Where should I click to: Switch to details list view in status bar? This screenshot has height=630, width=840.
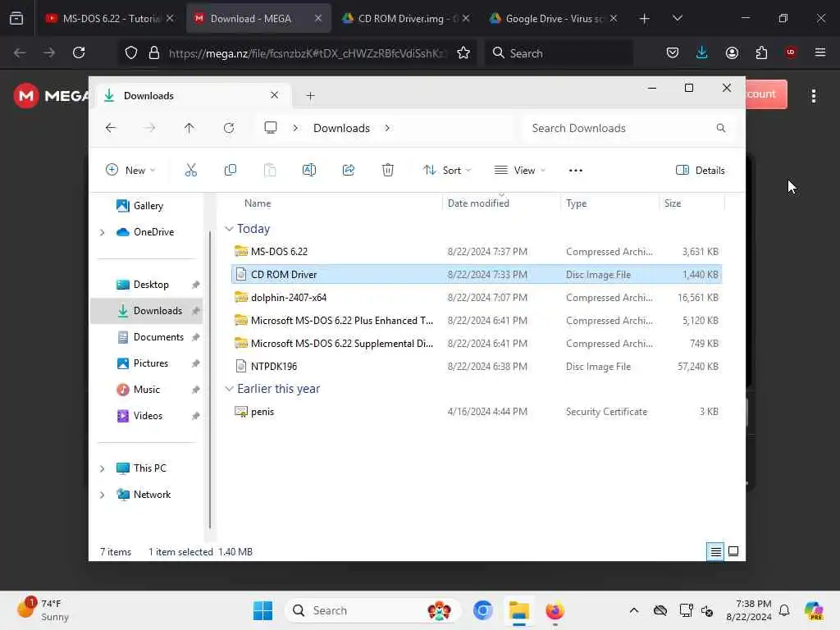(x=715, y=551)
